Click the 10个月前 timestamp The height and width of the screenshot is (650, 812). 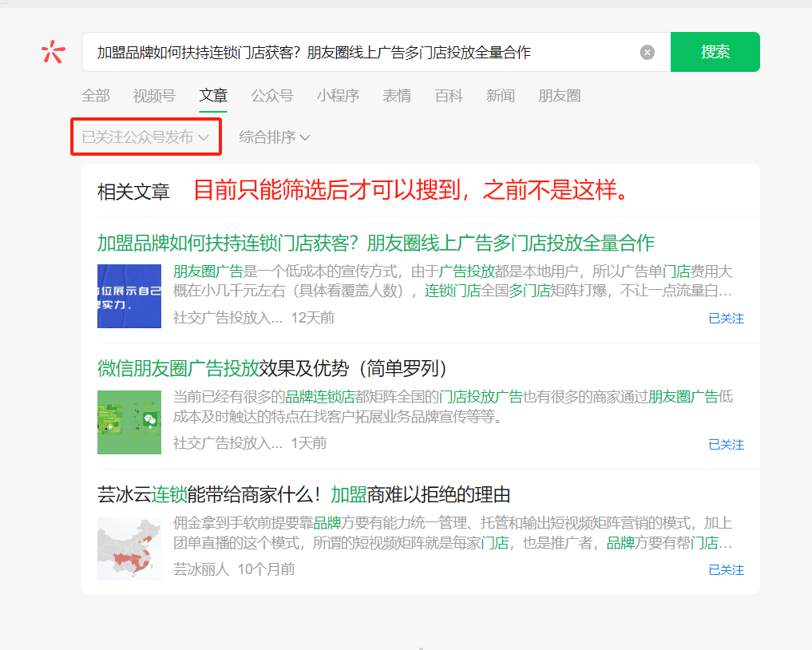coord(266,569)
